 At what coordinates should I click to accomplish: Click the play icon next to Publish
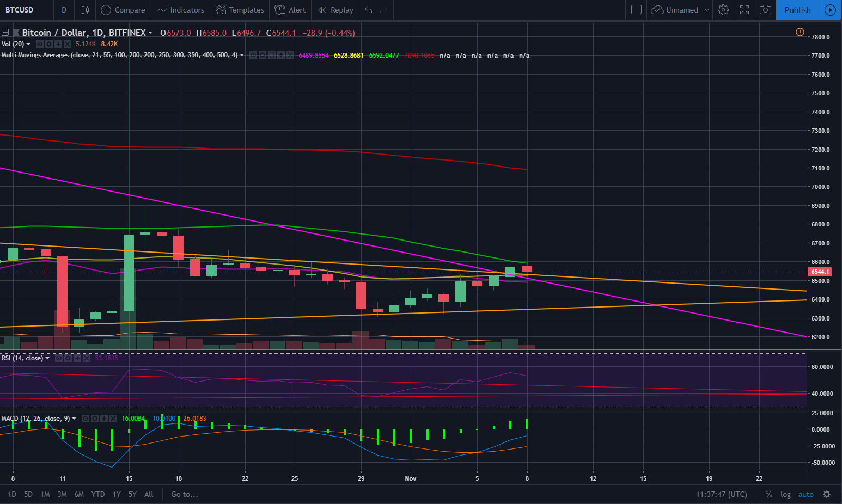click(x=830, y=10)
